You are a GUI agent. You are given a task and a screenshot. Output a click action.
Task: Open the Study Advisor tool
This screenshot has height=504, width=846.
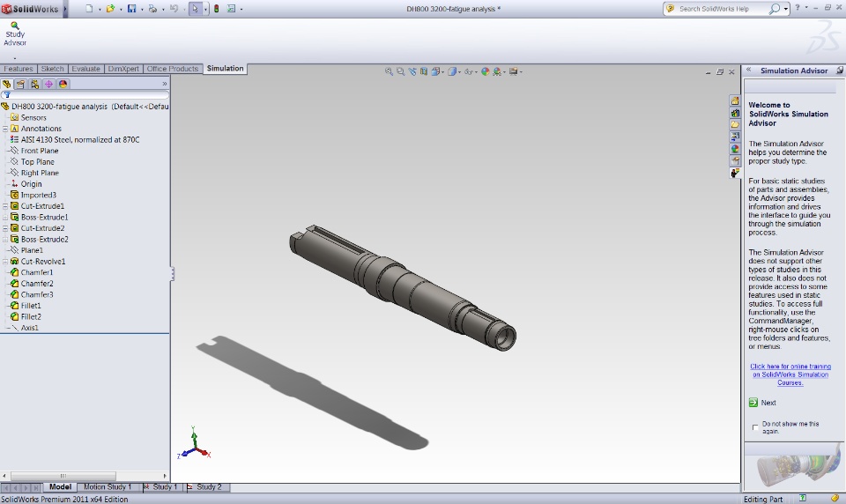coord(15,34)
